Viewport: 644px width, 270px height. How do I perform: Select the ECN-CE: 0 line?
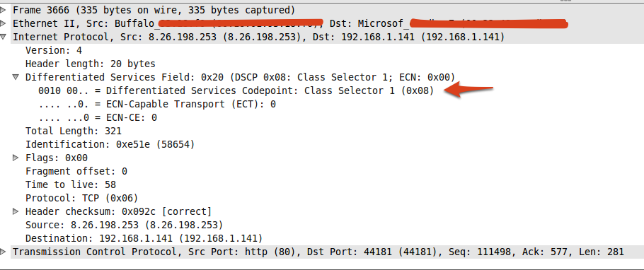(x=98, y=118)
